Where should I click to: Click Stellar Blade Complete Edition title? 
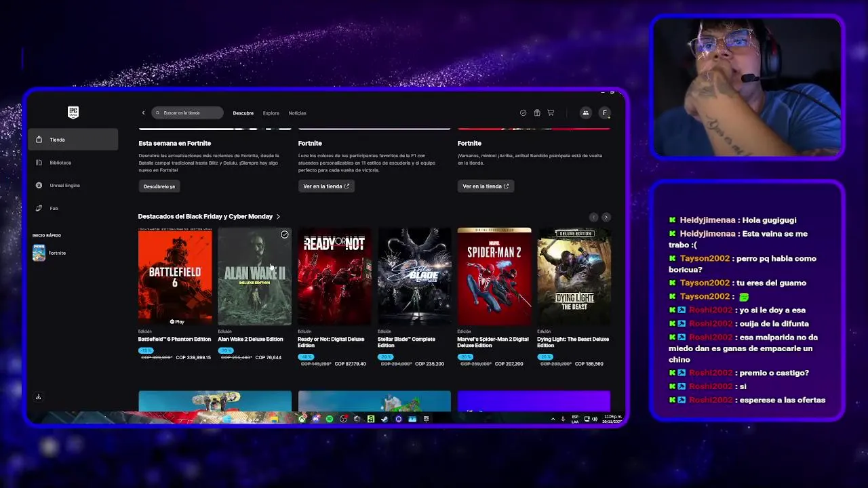[406, 342]
